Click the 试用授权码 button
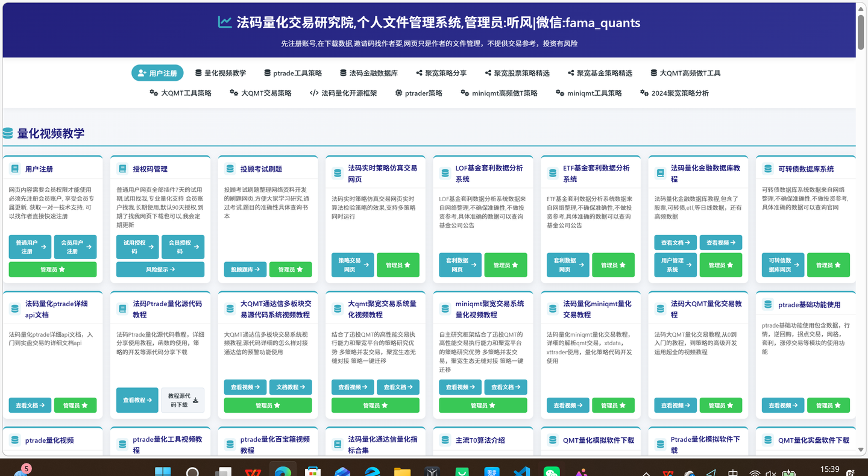 [137, 247]
